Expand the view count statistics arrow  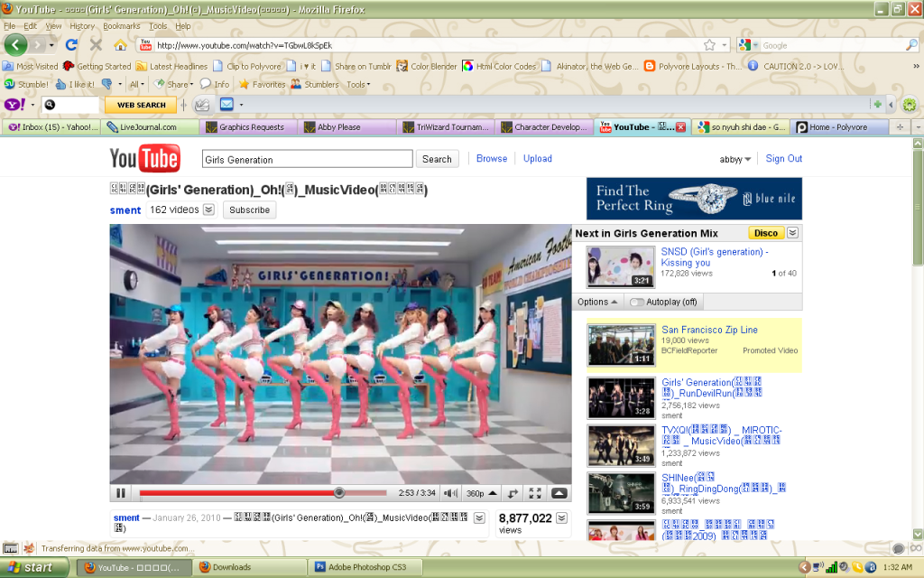[561, 517]
